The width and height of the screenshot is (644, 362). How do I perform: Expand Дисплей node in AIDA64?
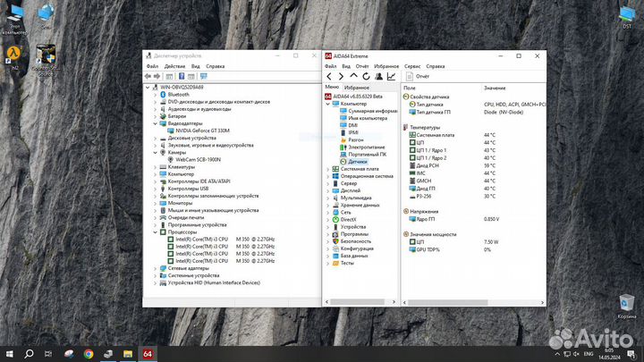[x=327, y=191]
